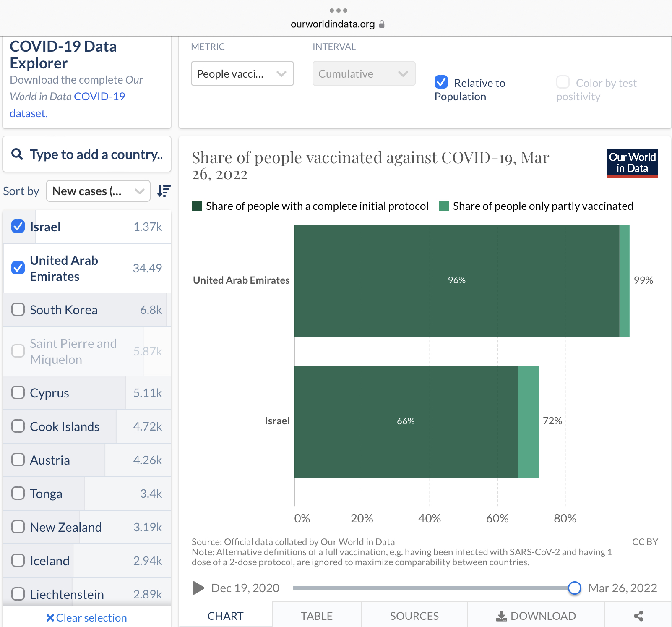Uncheck the United Arab Emirates checkbox

tap(18, 268)
